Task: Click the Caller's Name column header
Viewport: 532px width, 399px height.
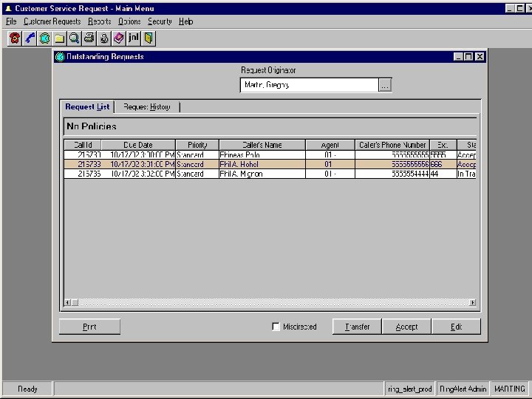Action: tap(262, 145)
